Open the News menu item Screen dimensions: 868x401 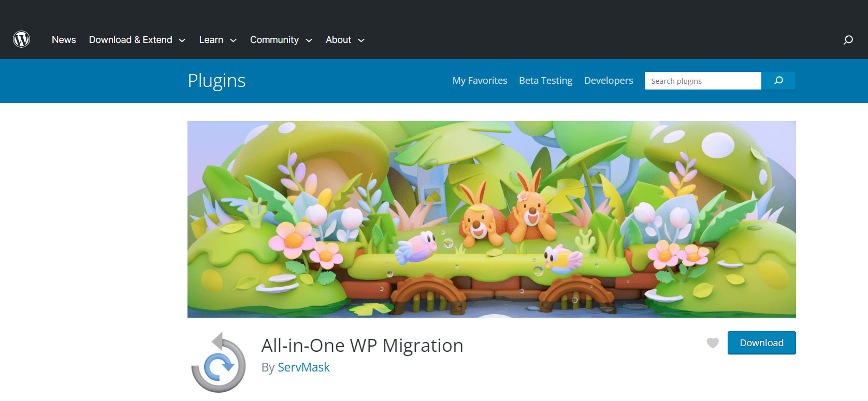pos(64,40)
